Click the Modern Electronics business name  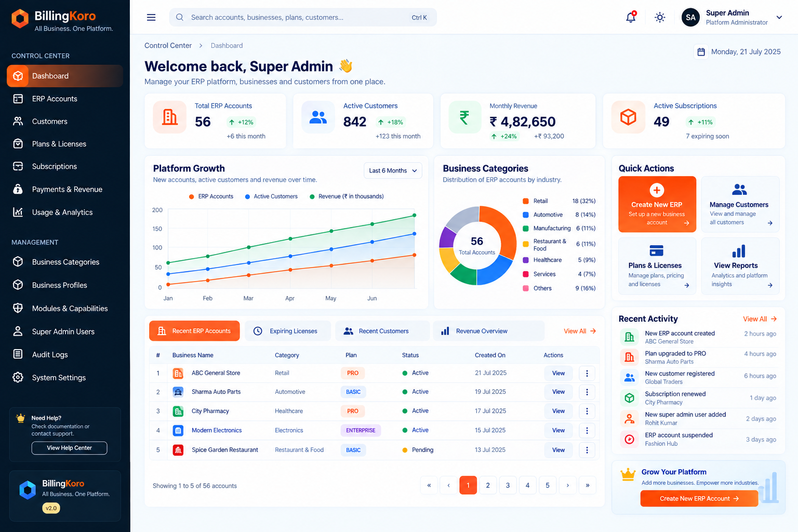coord(217,430)
